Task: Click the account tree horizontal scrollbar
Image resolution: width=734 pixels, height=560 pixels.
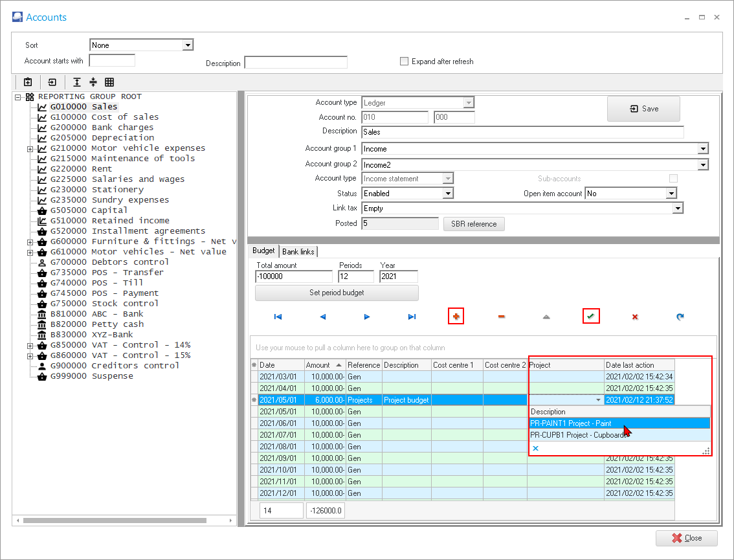Action: coord(115,521)
